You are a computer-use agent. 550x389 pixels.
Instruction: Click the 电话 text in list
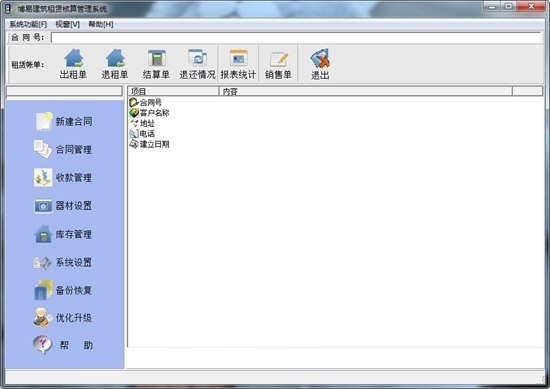point(147,134)
